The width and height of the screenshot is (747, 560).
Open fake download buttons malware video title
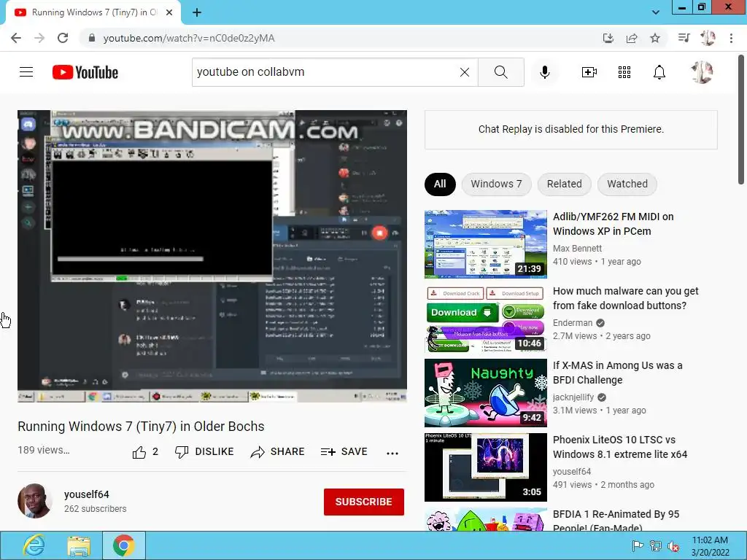[x=625, y=298]
